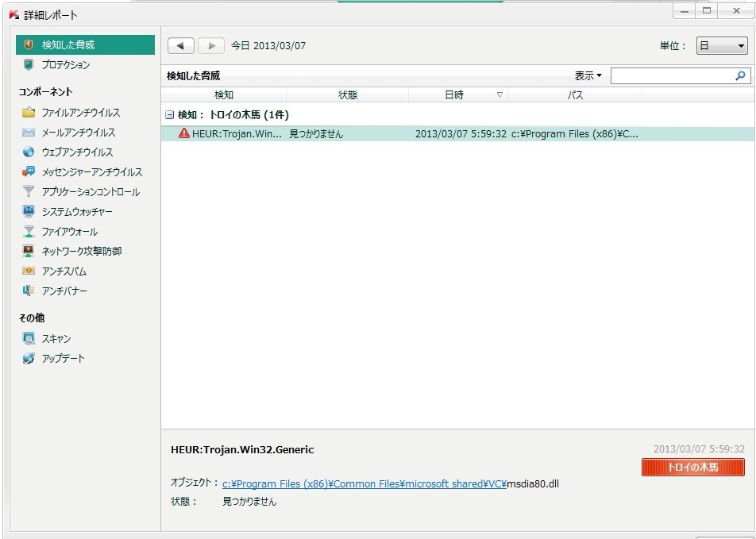Open the Program Files (x86) object path link
Image resolution: width=756 pixels, height=539 pixels.
(364, 483)
